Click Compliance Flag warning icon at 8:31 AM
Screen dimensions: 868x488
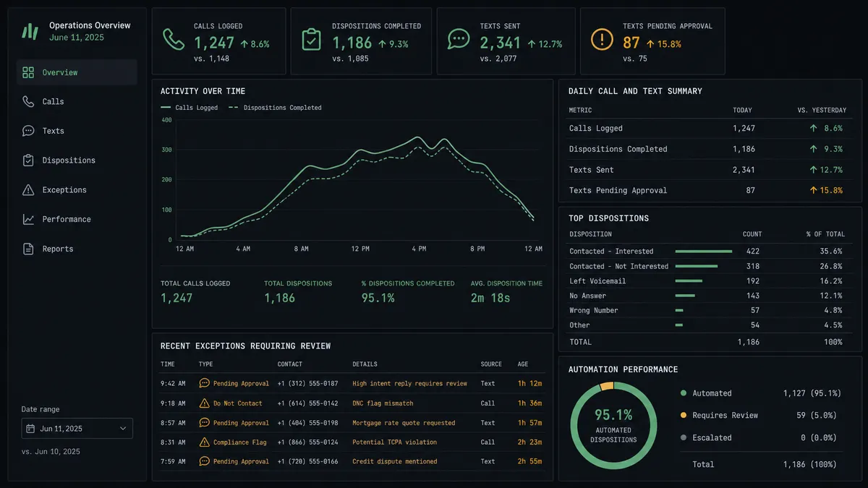[x=204, y=442]
